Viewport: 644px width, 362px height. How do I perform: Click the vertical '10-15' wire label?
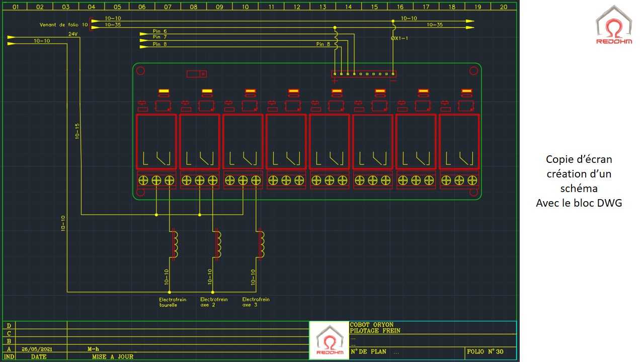[x=77, y=130]
